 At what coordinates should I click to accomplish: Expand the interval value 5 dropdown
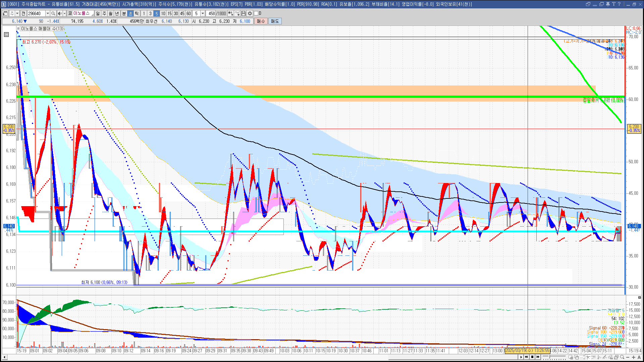[203, 13]
